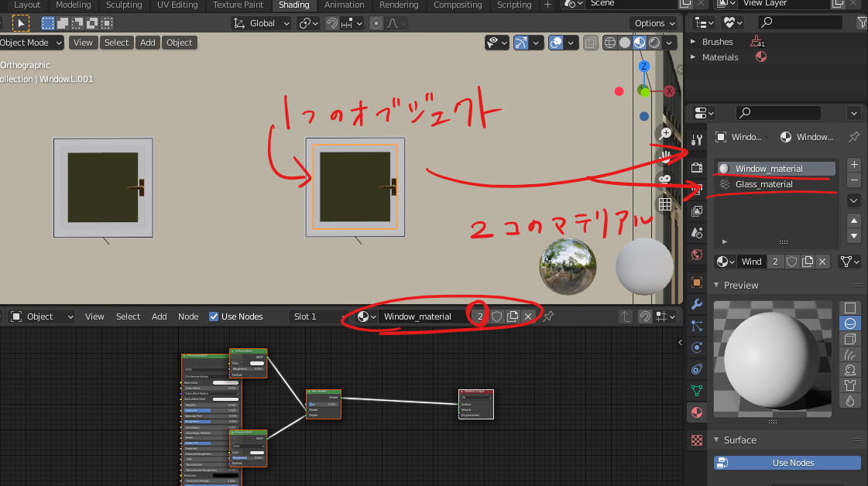Open the node editor Node menu

tap(188, 317)
